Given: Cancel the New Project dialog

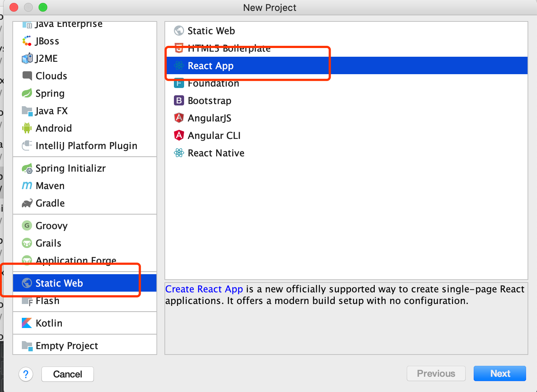Looking at the screenshot, I should [x=68, y=374].
